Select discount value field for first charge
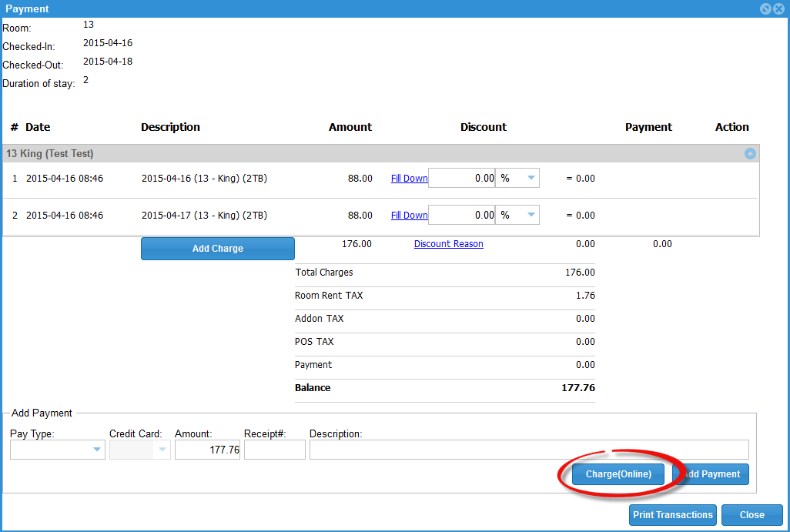The image size is (790, 532). 461,179
